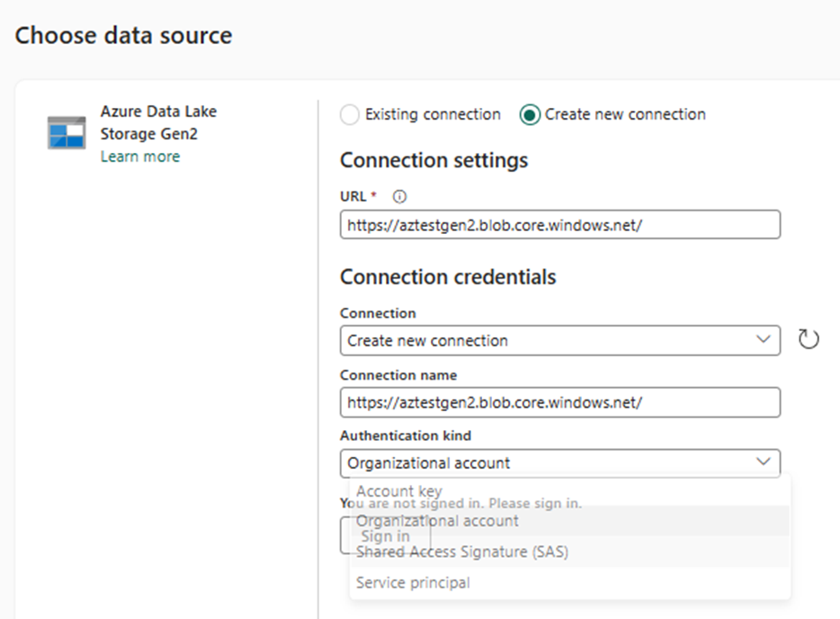Click the Connection settings heading
The image size is (840, 619).
433,160
